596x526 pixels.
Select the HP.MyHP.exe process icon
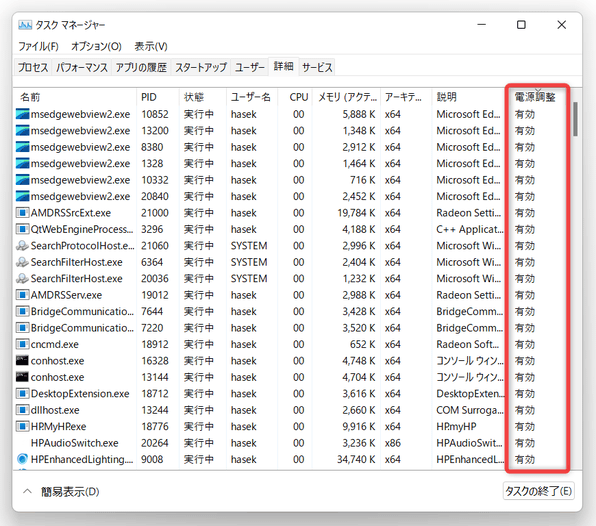[22, 426]
